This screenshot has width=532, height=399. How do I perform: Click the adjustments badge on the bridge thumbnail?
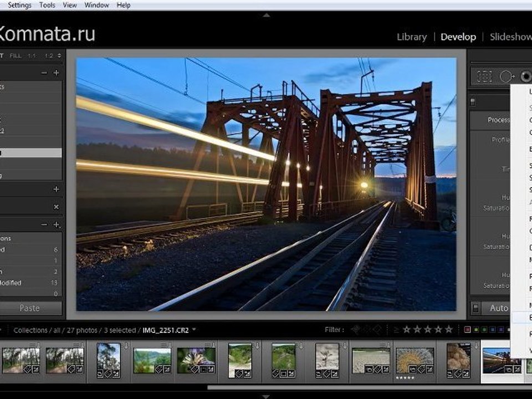[x=516, y=369]
